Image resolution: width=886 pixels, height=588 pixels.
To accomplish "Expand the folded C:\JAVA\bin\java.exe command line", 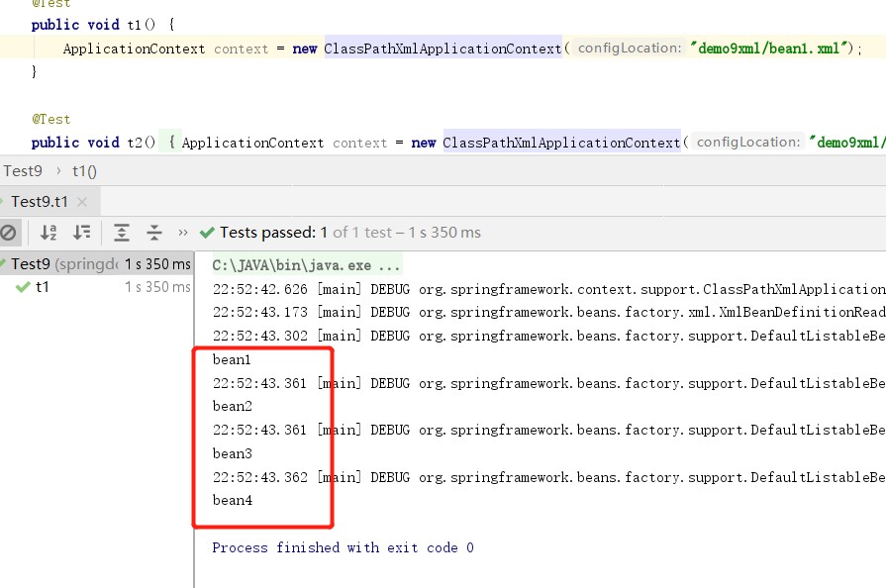I will tap(307, 265).
